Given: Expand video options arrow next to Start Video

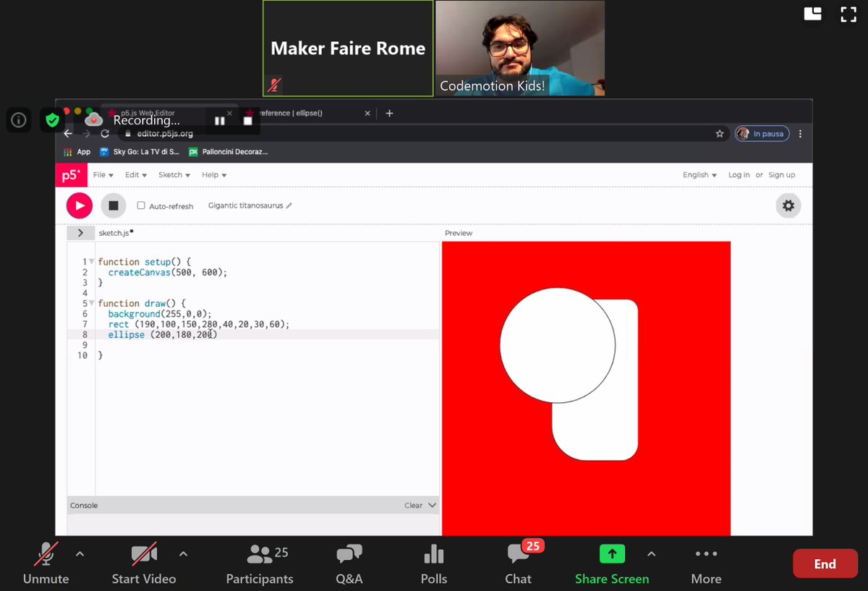Looking at the screenshot, I should click(x=183, y=554).
